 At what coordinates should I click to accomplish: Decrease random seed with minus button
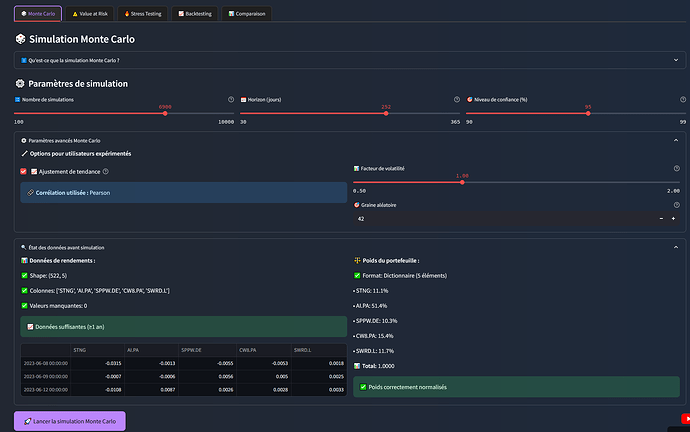(660, 218)
